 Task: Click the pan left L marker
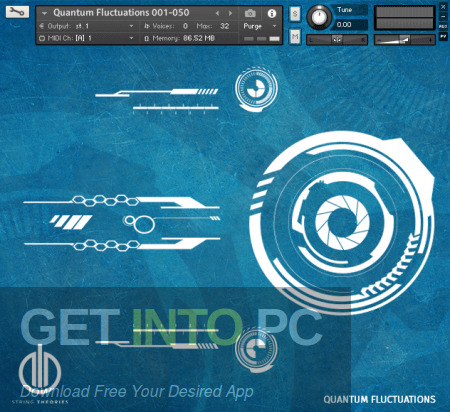click(x=311, y=40)
